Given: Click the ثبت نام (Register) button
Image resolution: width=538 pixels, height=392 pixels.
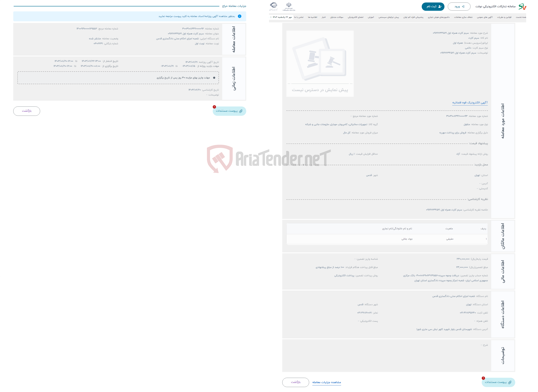Looking at the screenshot, I should (432, 6).
